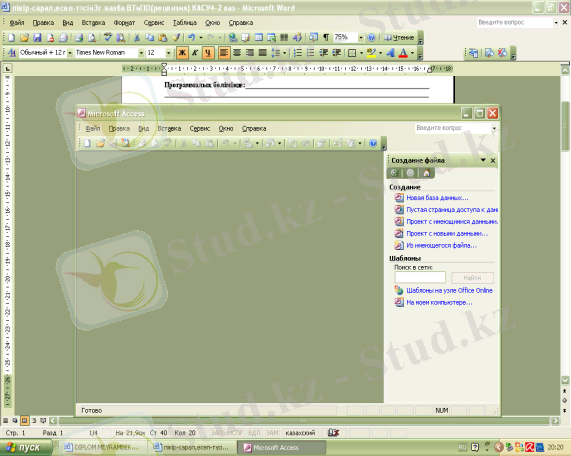Click the yellow highlight color button
The width and height of the screenshot is (571, 456).
tap(371, 53)
